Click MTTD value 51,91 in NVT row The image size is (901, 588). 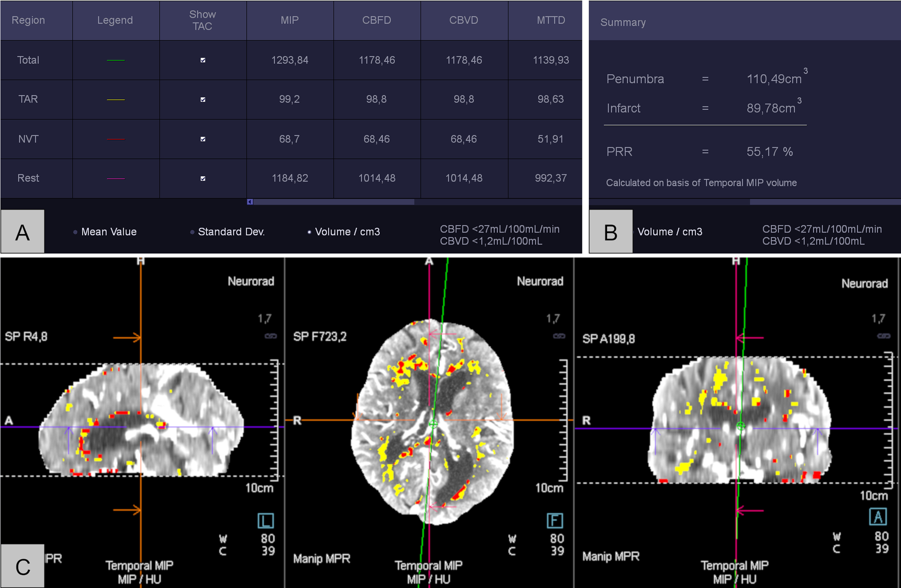coord(550,139)
